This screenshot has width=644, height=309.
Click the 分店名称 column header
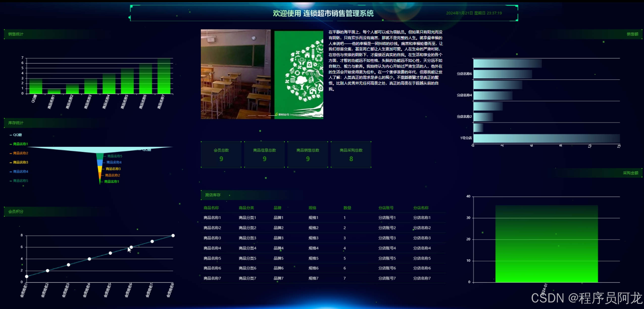coord(421,208)
